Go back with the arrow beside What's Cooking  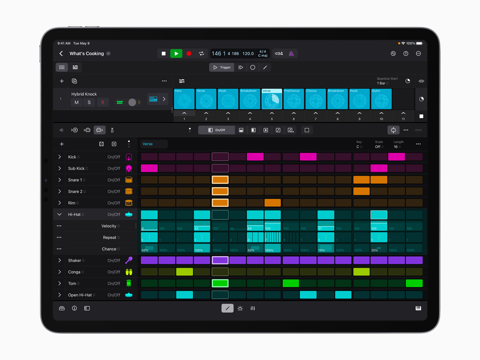click(x=61, y=54)
